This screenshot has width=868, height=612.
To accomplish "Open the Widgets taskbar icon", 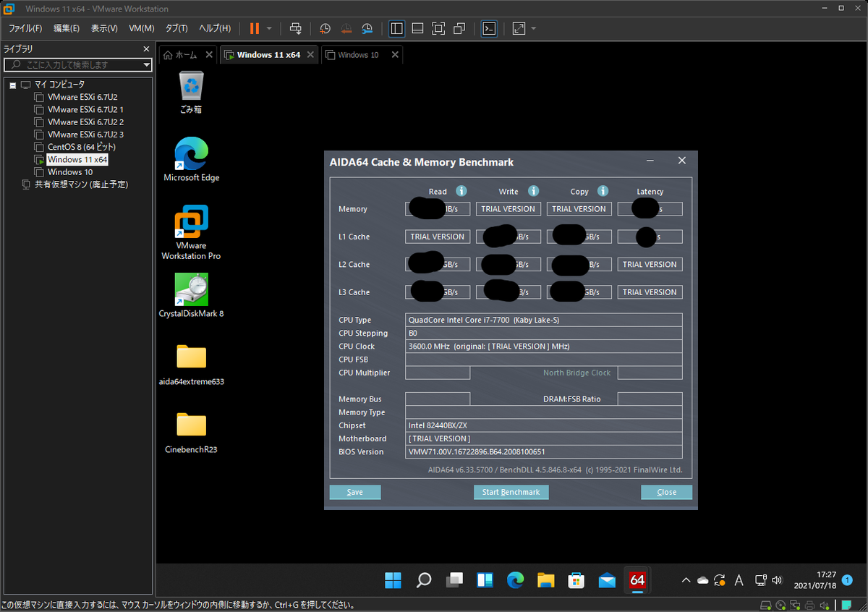I will (x=485, y=580).
